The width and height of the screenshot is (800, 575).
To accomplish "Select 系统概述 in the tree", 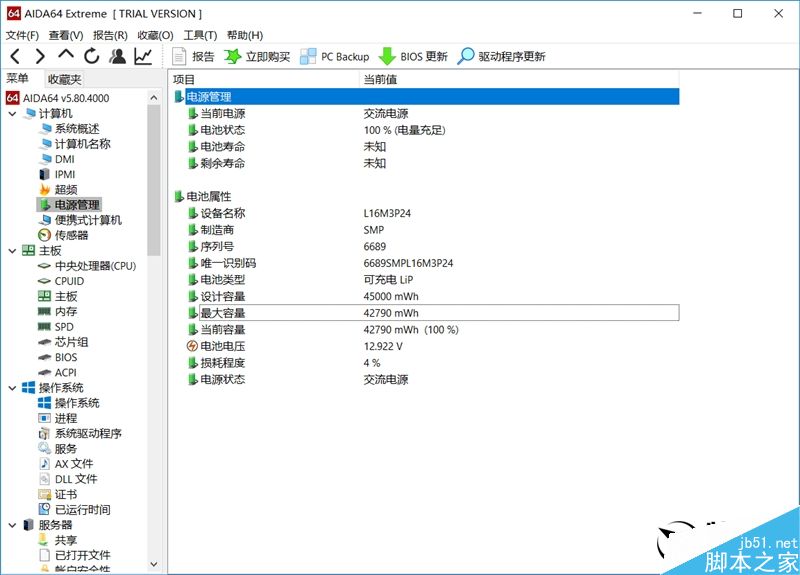I will (69, 129).
